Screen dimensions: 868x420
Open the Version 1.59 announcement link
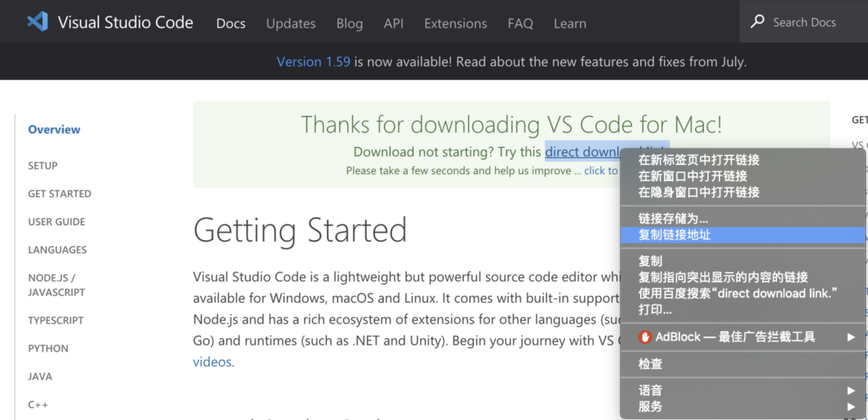(x=314, y=61)
